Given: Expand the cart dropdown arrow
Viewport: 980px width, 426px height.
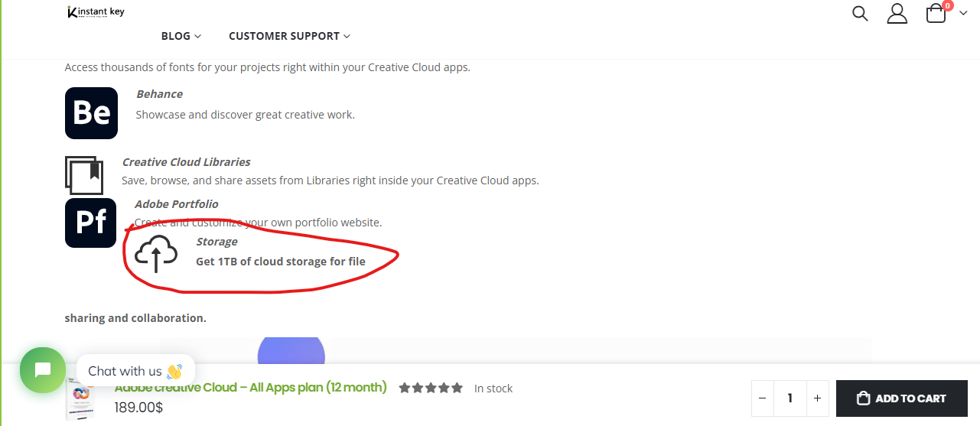Looking at the screenshot, I should point(963,14).
